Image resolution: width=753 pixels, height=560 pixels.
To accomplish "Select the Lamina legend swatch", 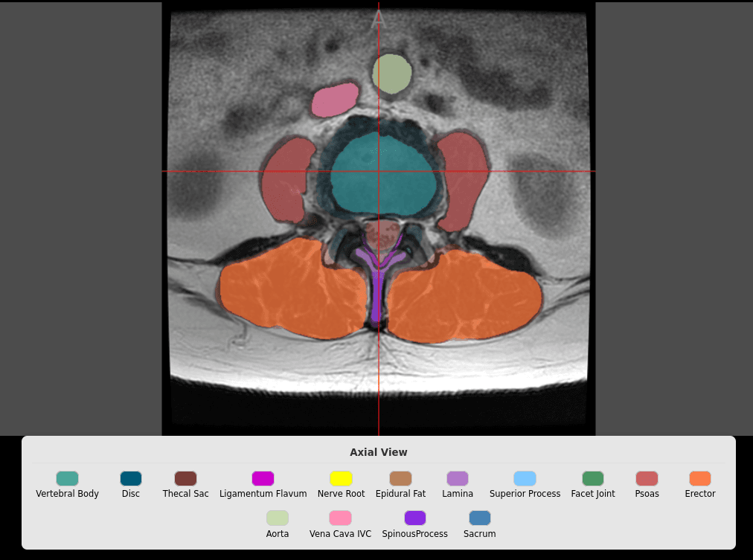I will (x=457, y=477).
